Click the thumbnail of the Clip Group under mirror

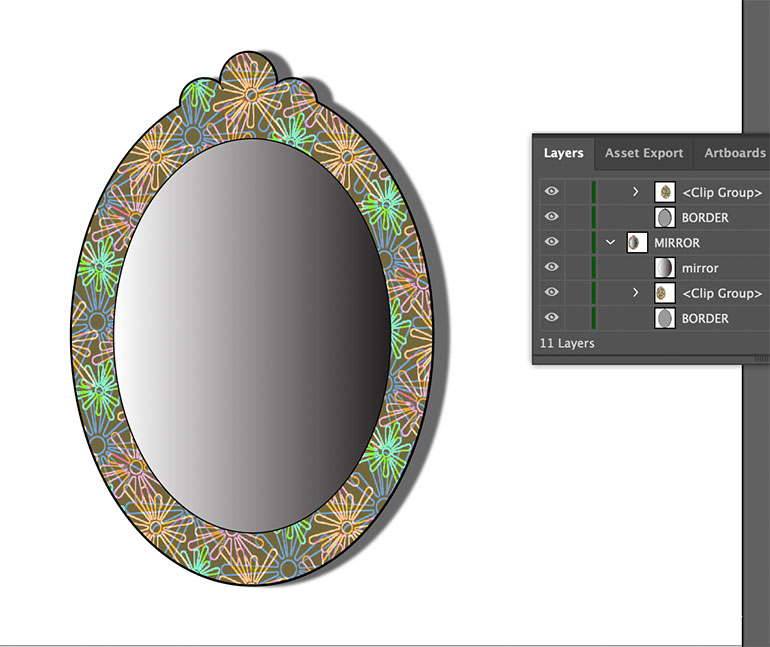point(664,293)
